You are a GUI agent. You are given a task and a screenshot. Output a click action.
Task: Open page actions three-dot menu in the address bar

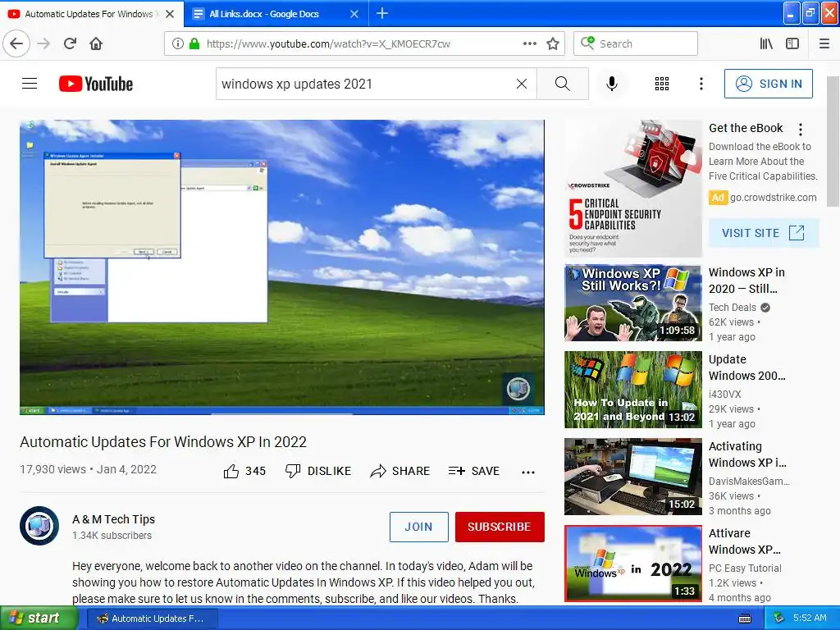click(x=530, y=43)
